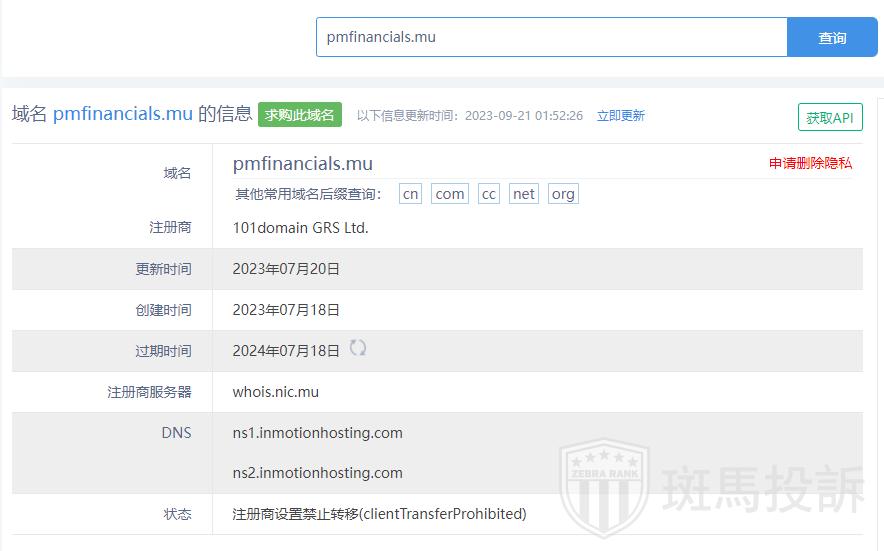
Task: Open the pmfinancials.mu link in heading
Action: pos(122,114)
